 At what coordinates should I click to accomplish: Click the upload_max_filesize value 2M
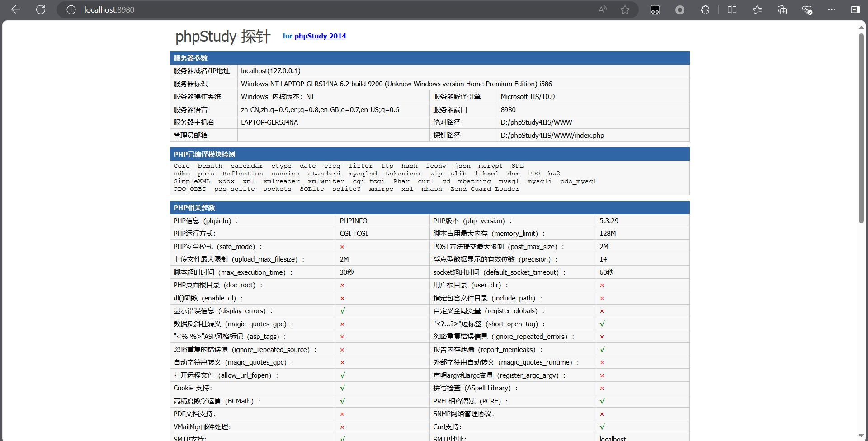tap(344, 259)
